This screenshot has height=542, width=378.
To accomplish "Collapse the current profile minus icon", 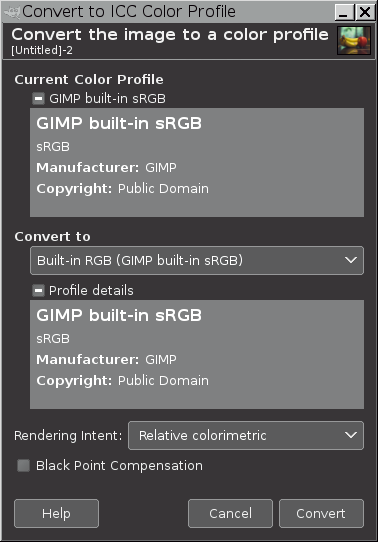I will tap(38, 99).
